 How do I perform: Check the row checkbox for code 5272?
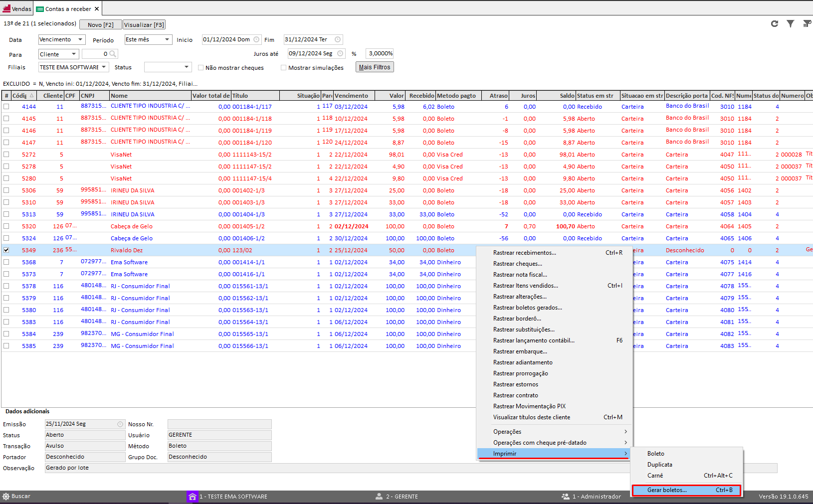[x=6, y=154]
